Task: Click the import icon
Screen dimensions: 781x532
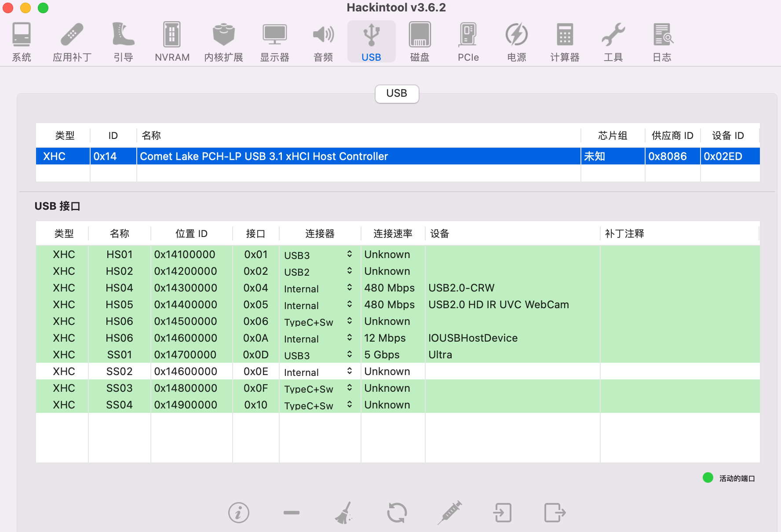Action: coord(503,513)
